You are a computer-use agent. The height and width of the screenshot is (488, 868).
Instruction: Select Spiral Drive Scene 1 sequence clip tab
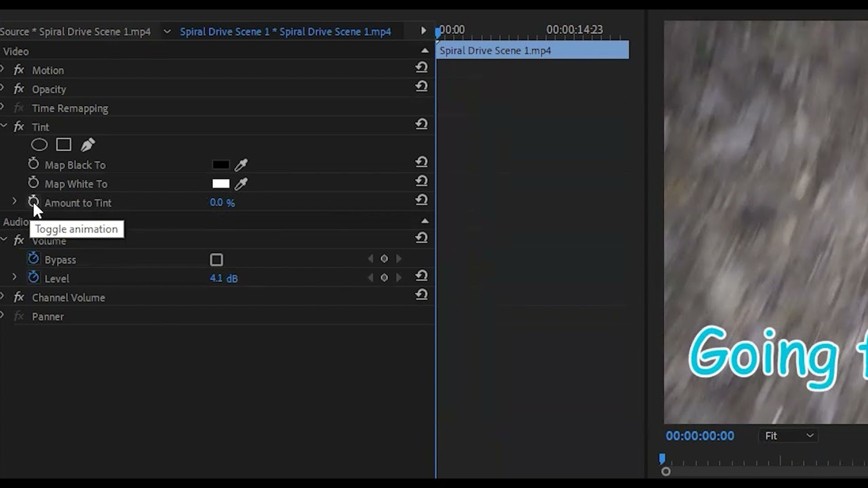(x=285, y=31)
